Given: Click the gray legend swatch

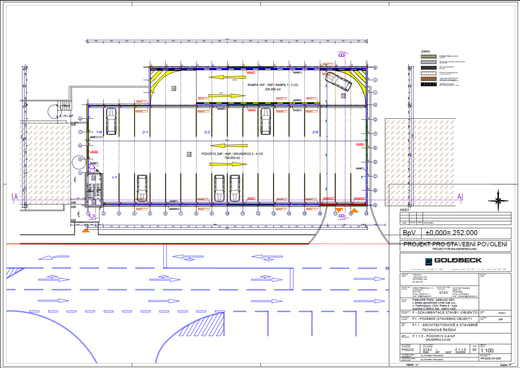Looking at the screenshot, I should 429,62.
